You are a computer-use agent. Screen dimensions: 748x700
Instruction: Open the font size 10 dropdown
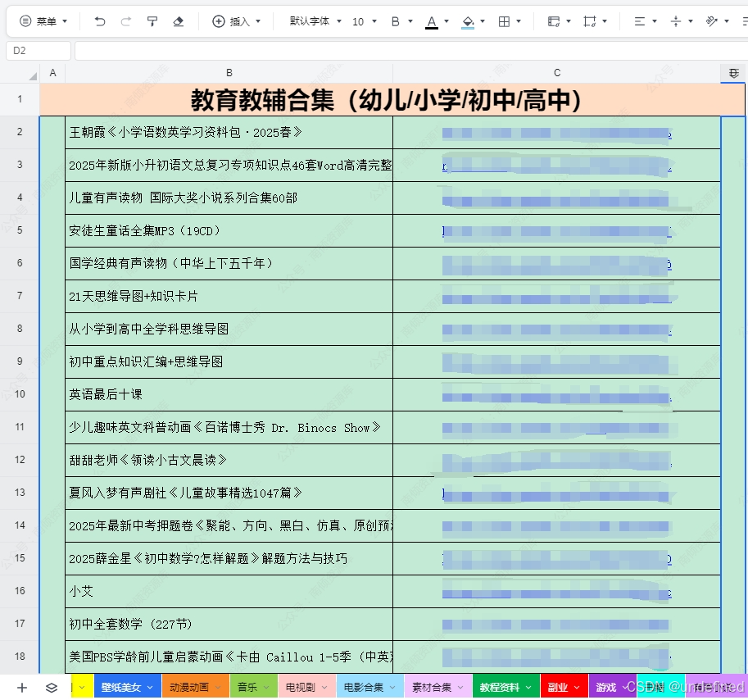365,21
